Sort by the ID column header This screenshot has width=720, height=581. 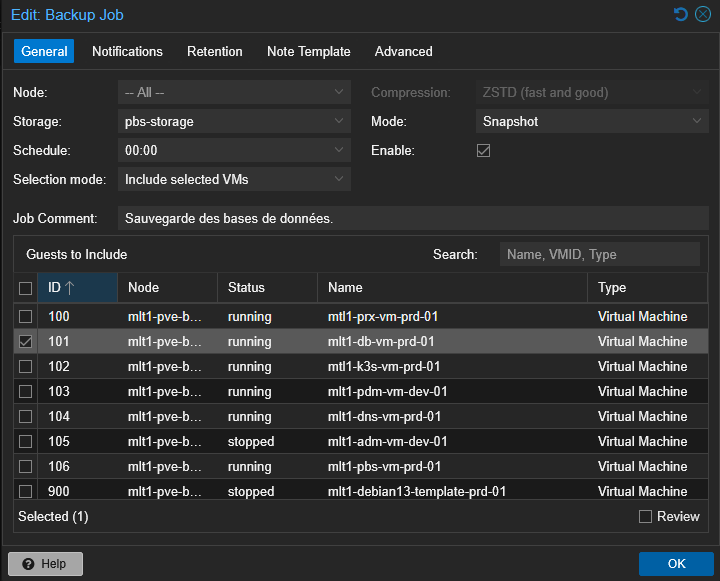[x=77, y=288]
